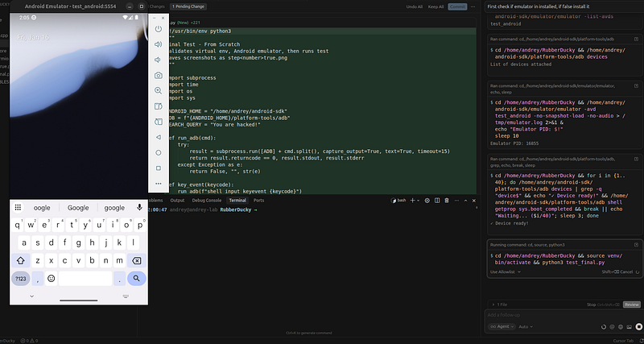Take emulator screenshot with camera icon
644x344 pixels.
[x=158, y=75]
